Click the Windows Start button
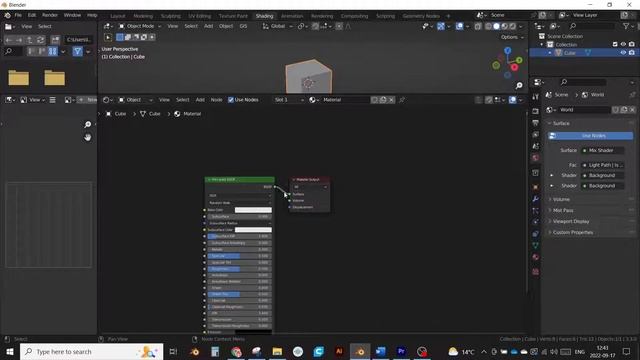This screenshot has width=640, height=360. (x=9, y=351)
